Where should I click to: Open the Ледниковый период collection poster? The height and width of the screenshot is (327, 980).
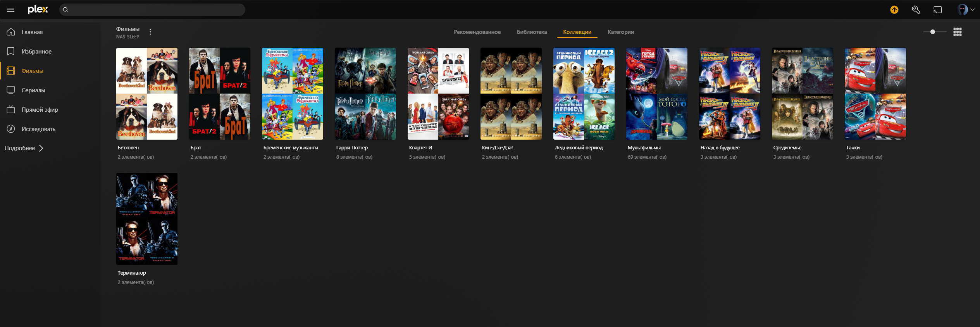[584, 93]
